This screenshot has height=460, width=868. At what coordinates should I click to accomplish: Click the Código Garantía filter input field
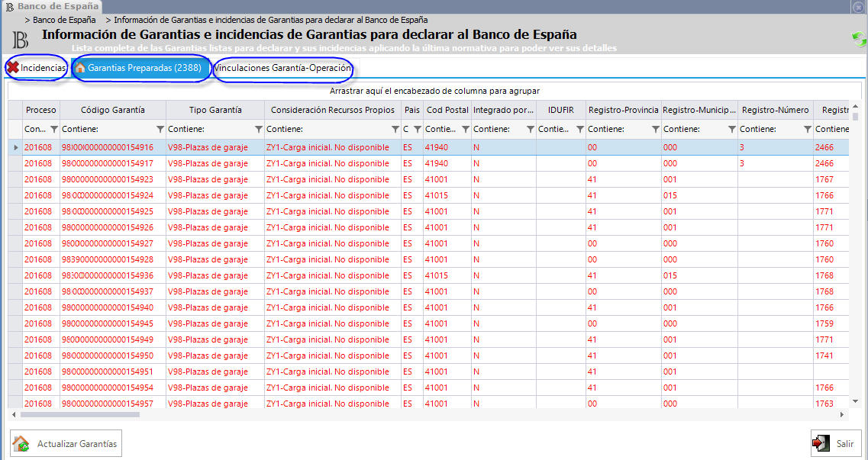[x=108, y=130]
